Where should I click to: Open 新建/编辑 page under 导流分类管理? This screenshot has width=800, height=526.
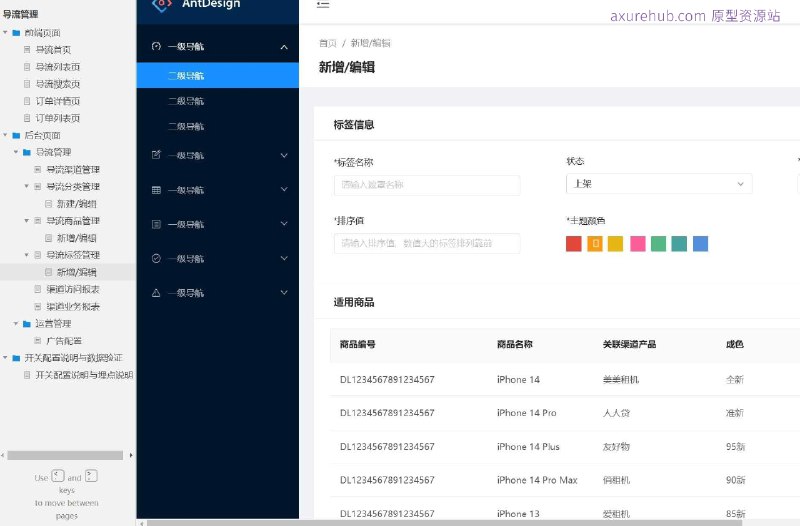77,204
